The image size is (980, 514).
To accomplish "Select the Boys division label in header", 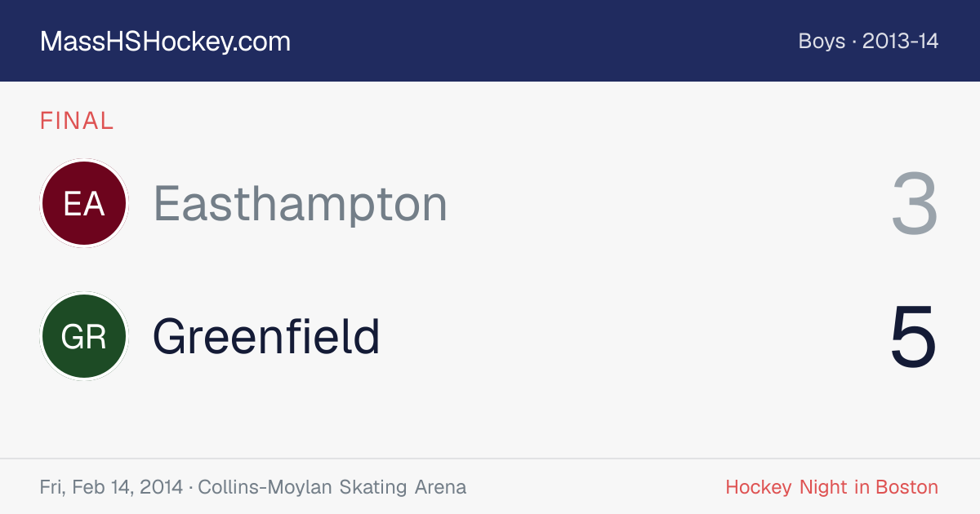I will [x=822, y=42].
